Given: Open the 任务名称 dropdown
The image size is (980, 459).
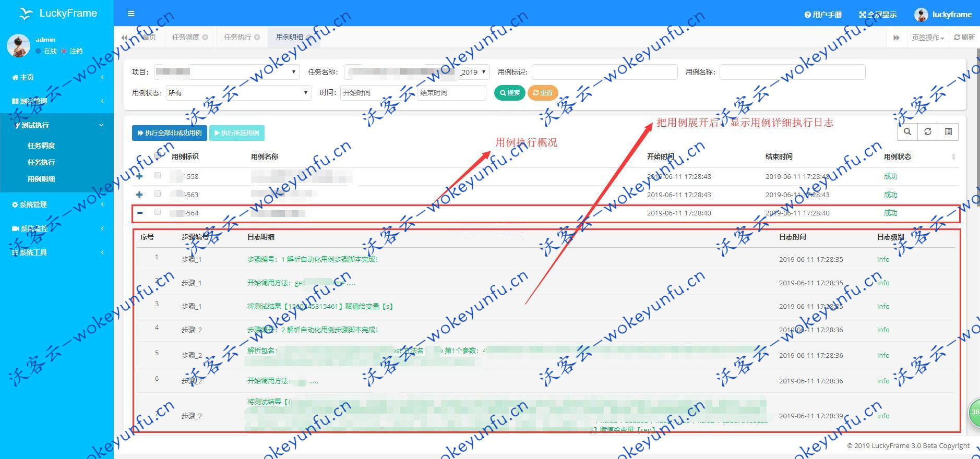Looking at the screenshot, I should click(416, 72).
